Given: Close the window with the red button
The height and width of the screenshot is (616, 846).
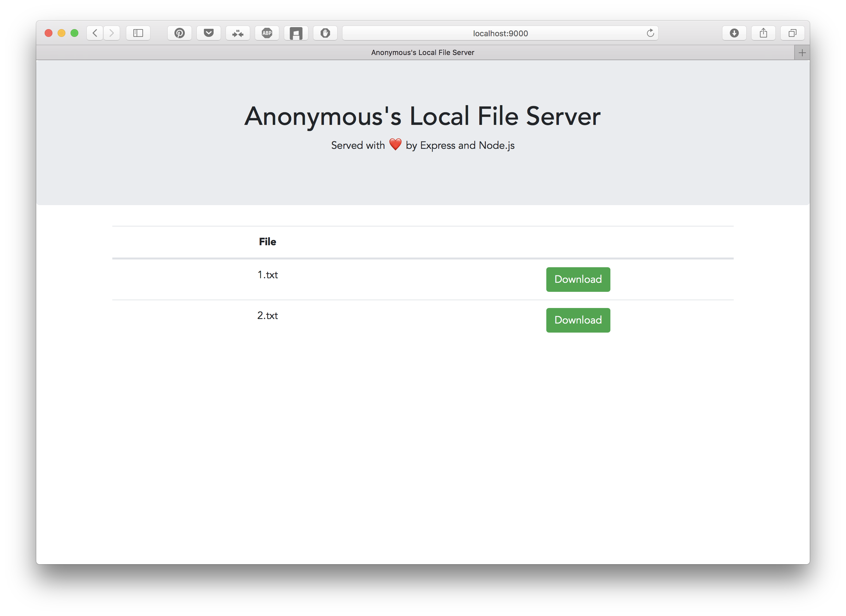Looking at the screenshot, I should coord(49,33).
